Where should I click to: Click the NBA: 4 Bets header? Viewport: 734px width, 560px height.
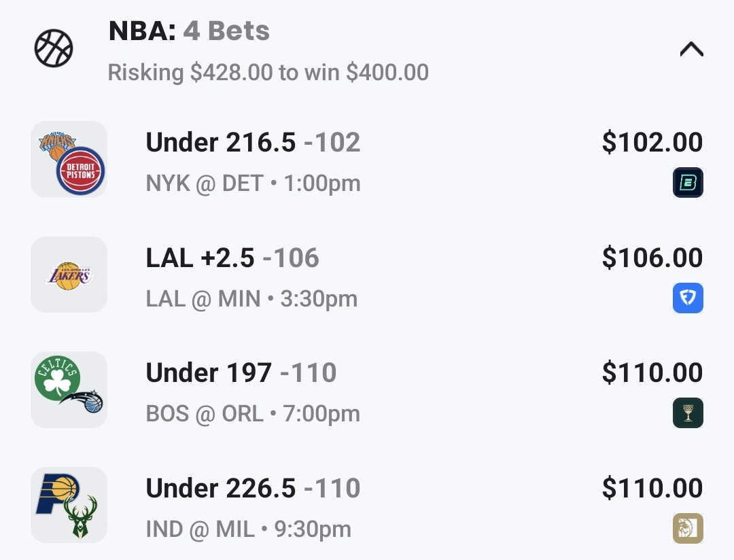point(189,31)
